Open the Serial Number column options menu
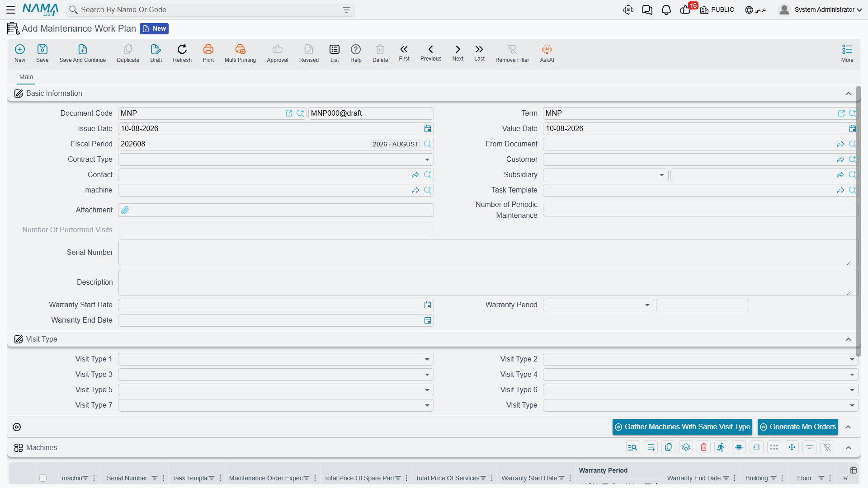868x488 pixels. (x=163, y=478)
